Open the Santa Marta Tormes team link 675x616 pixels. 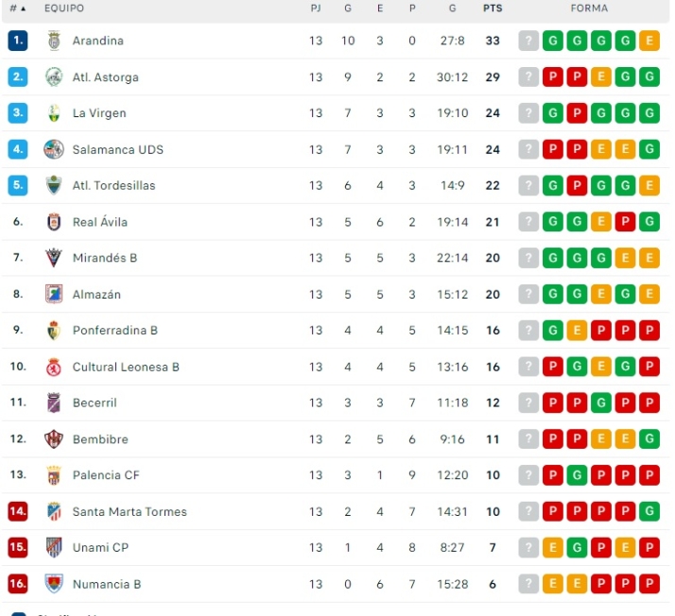click(x=130, y=512)
